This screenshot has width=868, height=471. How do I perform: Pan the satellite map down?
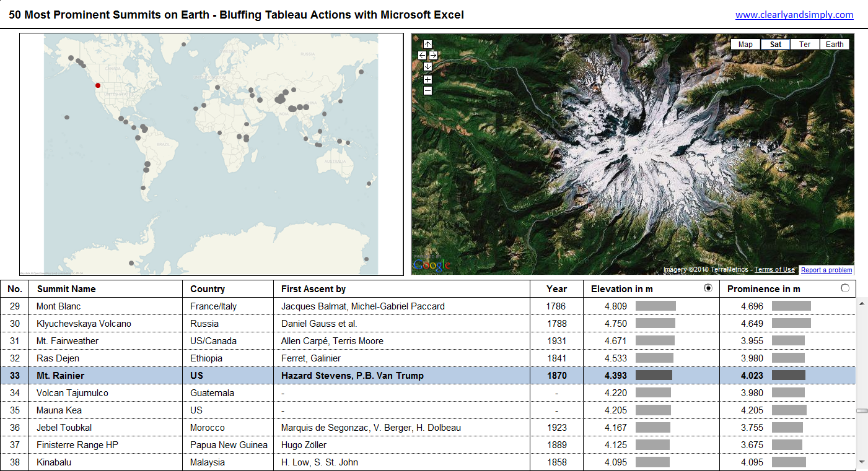point(427,66)
